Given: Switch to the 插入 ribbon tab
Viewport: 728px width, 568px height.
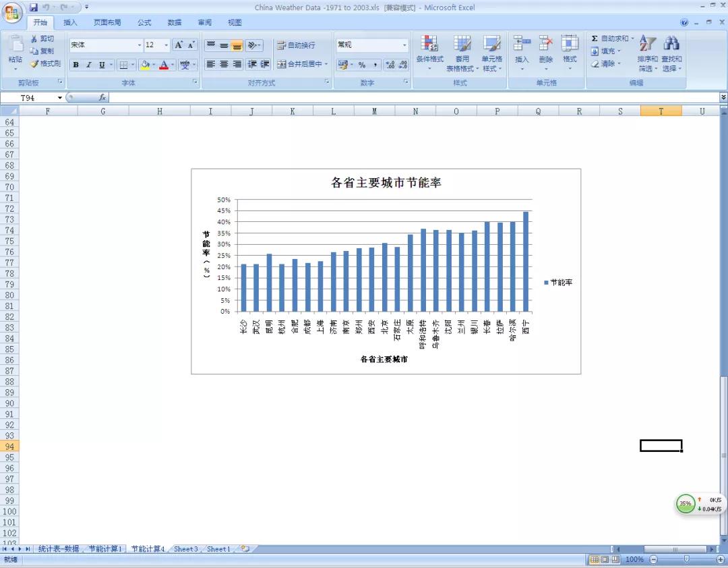Looking at the screenshot, I should coord(70,22).
